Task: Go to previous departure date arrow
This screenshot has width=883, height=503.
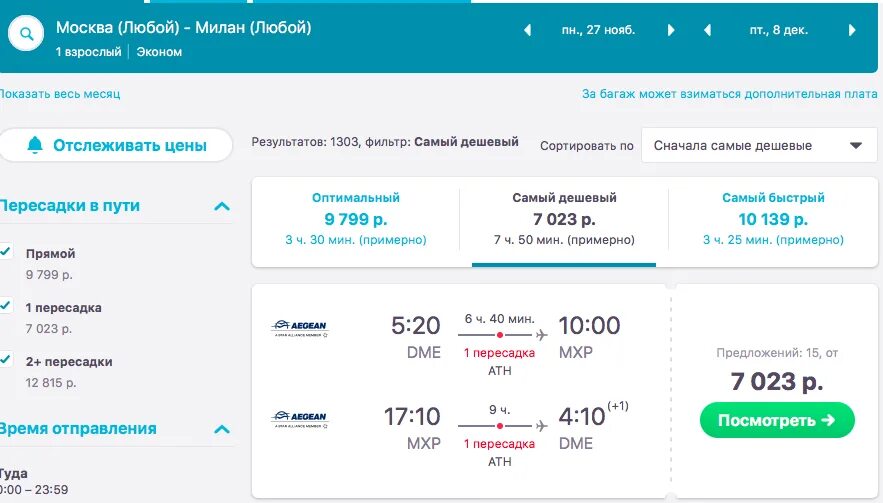Action: pyautogui.click(x=528, y=30)
